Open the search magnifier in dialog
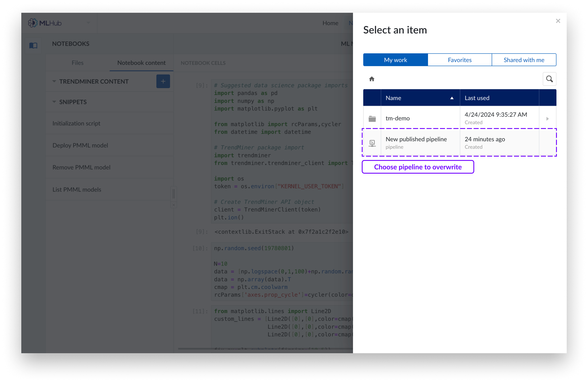Image resolution: width=588 pixels, height=383 pixels. click(x=549, y=79)
